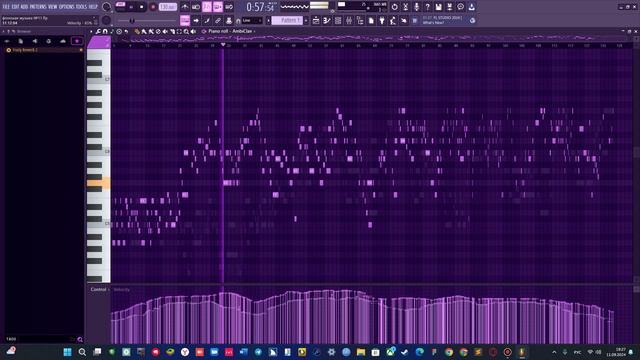Open the Channel rack
The height and width of the screenshot is (360, 640).
pos(338,20)
